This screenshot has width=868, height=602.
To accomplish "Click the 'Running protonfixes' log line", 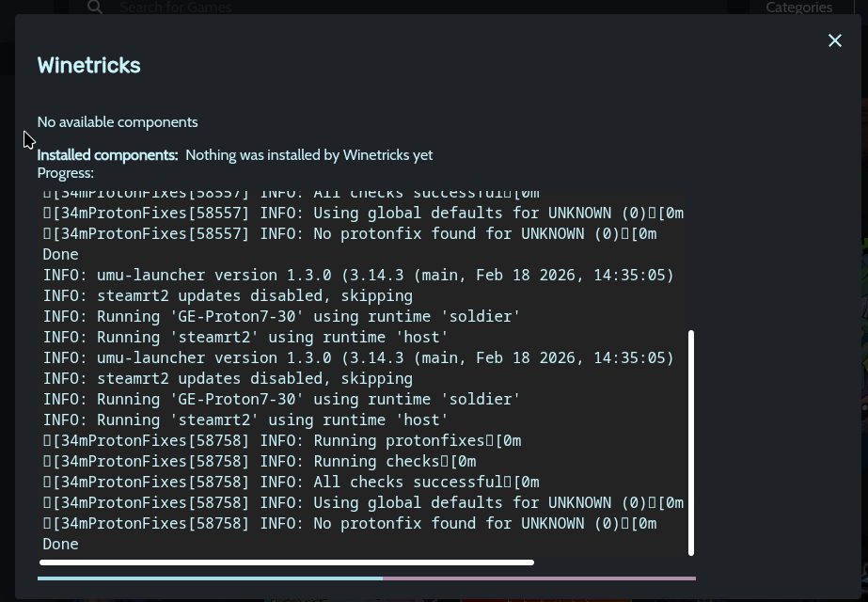I will 282,440.
